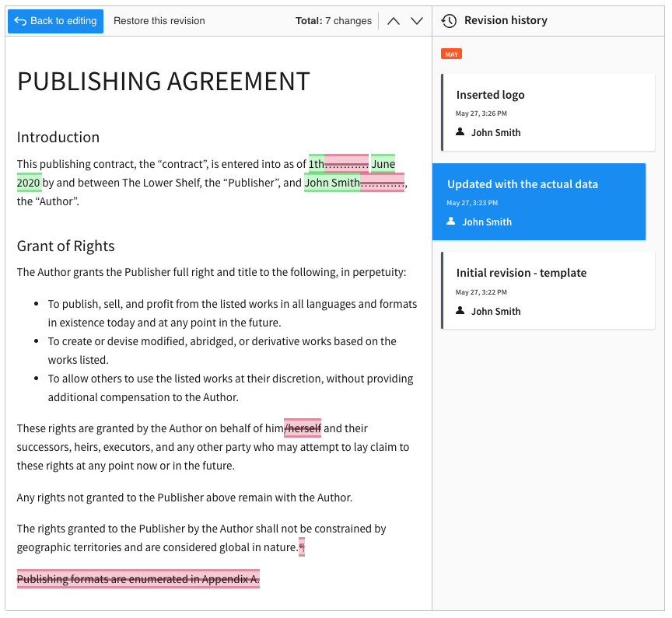The width and height of the screenshot is (672, 618).
Task: Click the deletion mark after global in nature
Action: point(300,547)
